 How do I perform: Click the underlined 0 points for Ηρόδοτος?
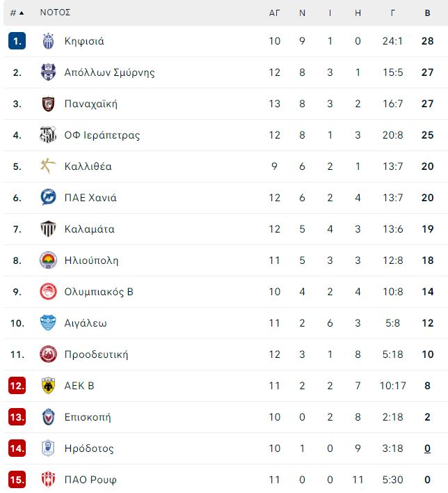427,448
